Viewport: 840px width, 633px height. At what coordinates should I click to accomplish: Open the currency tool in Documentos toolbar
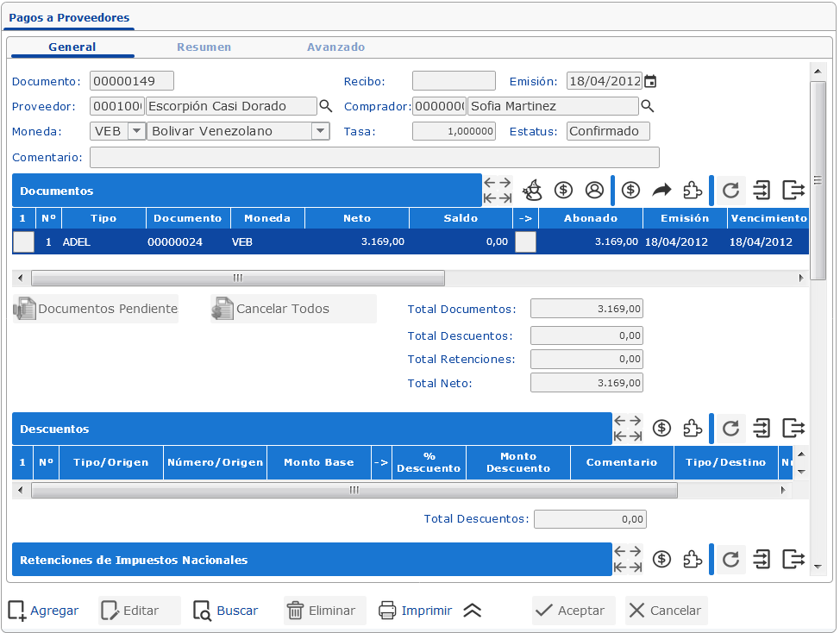pos(564,190)
